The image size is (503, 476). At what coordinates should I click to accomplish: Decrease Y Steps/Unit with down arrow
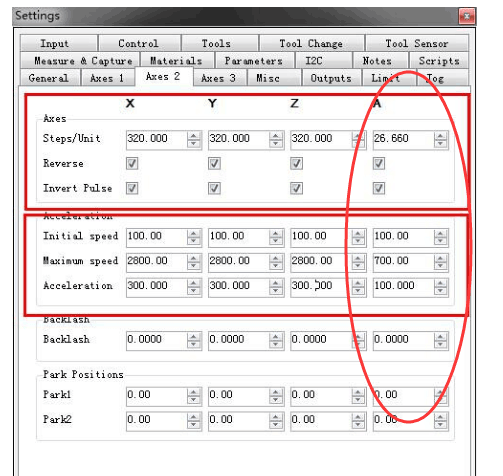pyautogui.click(x=276, y=143)
